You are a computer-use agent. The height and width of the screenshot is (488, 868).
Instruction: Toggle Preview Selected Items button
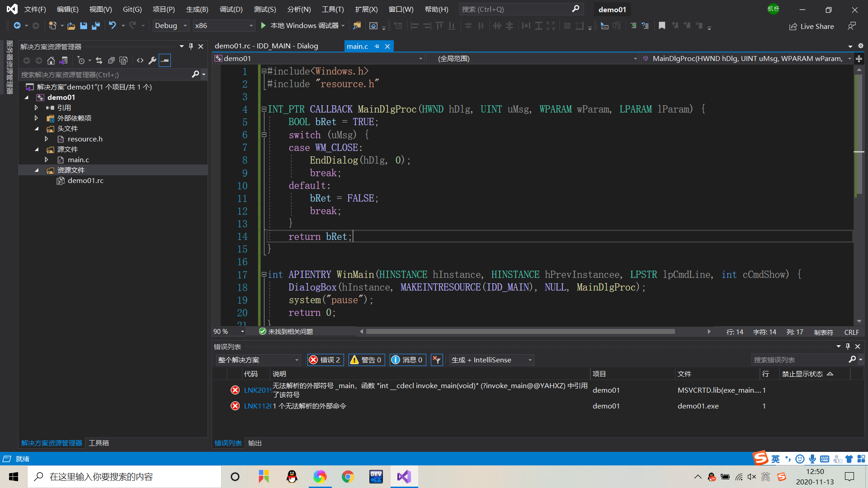pyautogui.click(x=165, y=60)
